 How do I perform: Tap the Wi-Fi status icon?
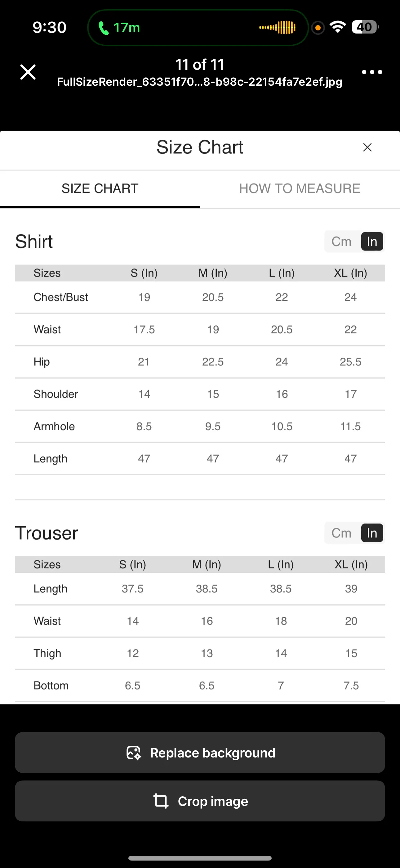338,27
